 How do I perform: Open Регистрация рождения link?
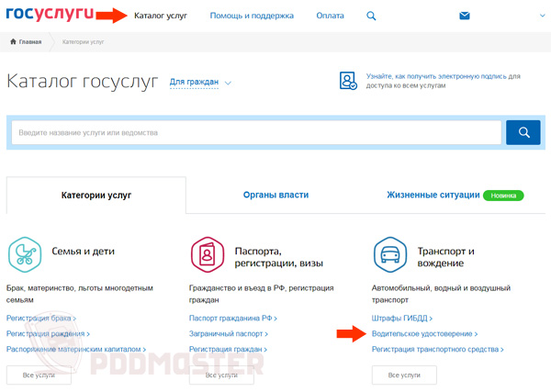48,333
